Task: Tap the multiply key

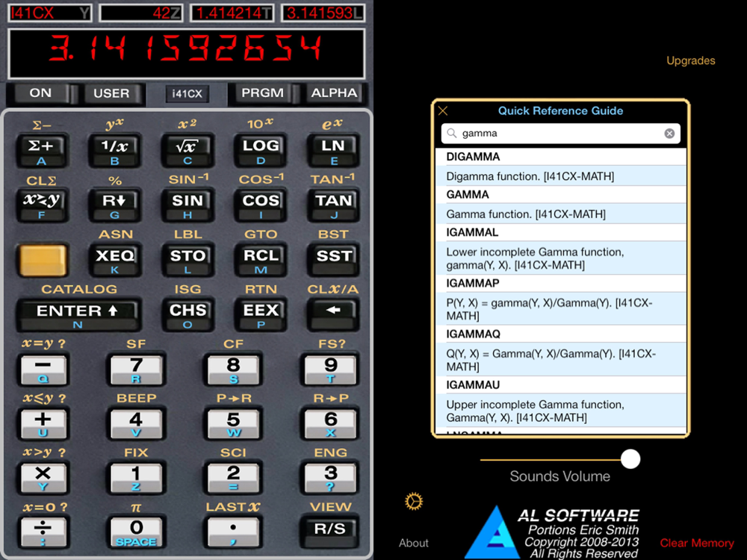Action: [43, 478]
